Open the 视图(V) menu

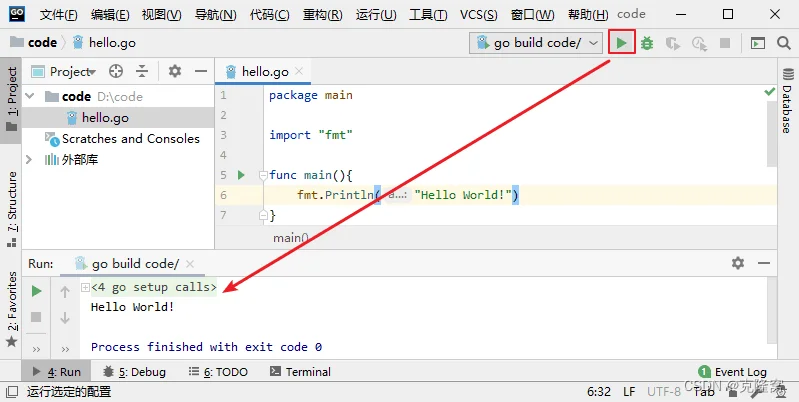point(162,15)
